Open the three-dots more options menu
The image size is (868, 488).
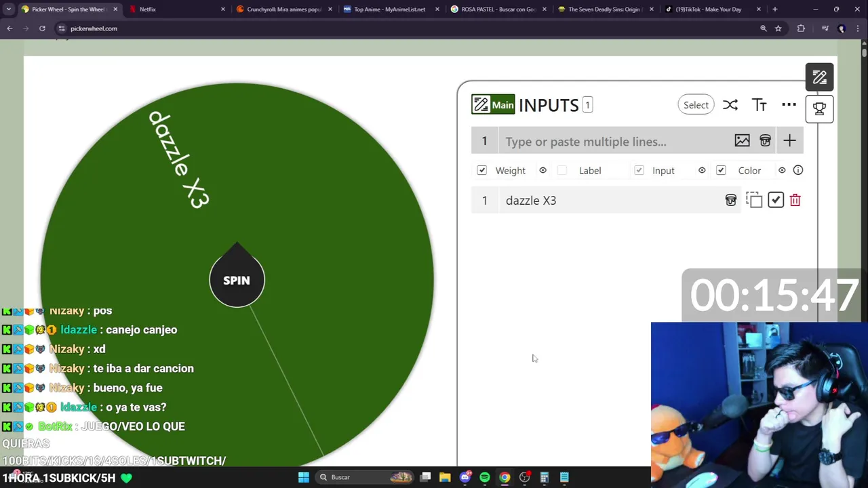tap(789, 105)
